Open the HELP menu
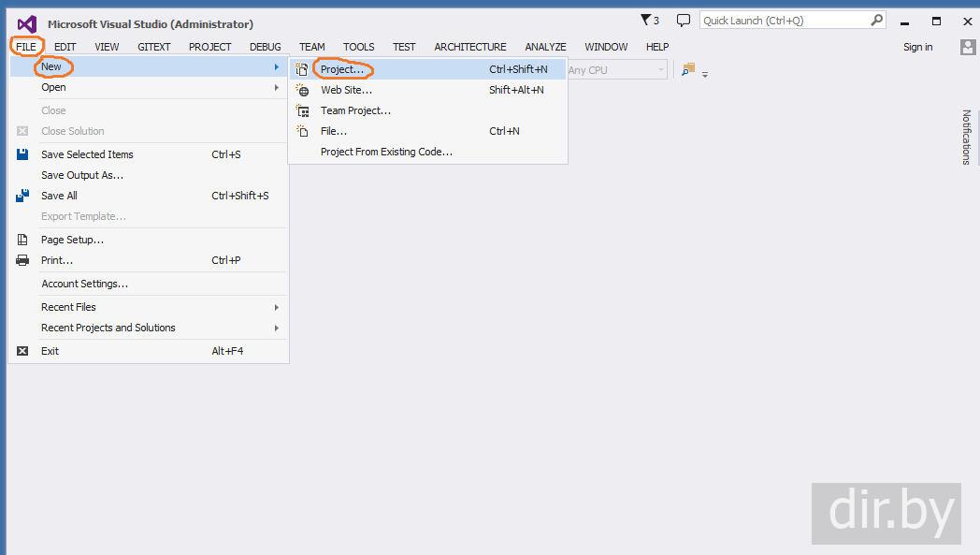The height and width of the screenshot is (555, 980). [x=657, y=47]
